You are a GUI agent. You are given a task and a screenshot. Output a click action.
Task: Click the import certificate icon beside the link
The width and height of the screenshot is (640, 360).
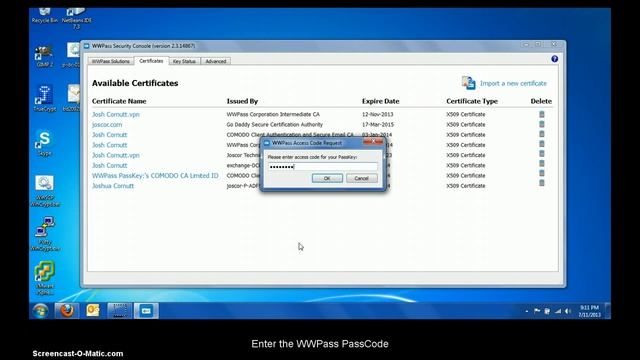(469, 83)
